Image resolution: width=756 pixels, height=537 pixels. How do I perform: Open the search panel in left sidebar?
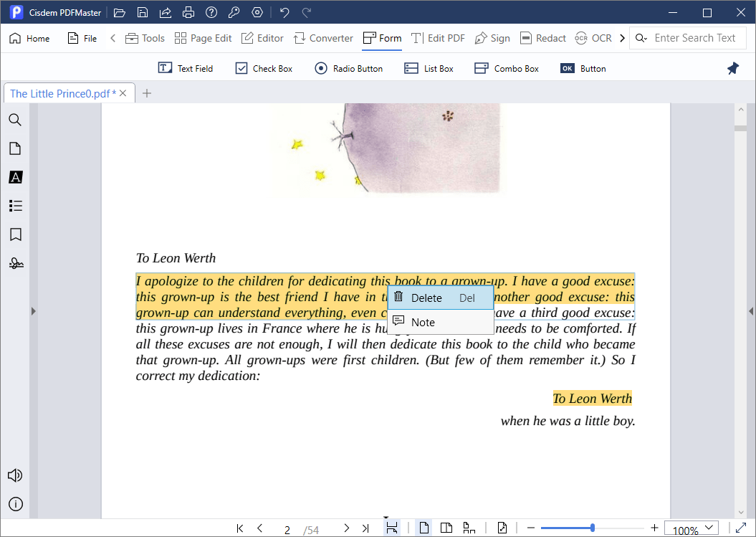pyautogui.click(x=16, y=120)
